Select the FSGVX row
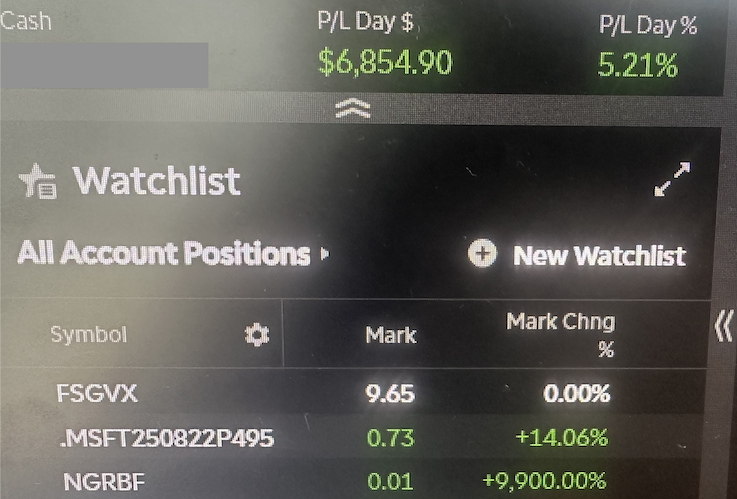The width and height of the screenshot is (737, 499). tap(353, 393)
